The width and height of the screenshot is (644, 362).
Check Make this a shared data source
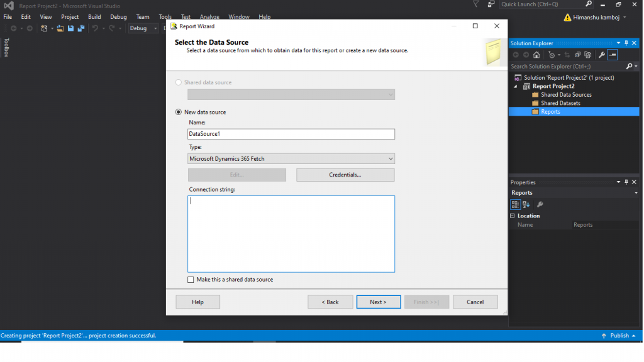(x=191, y=280)
